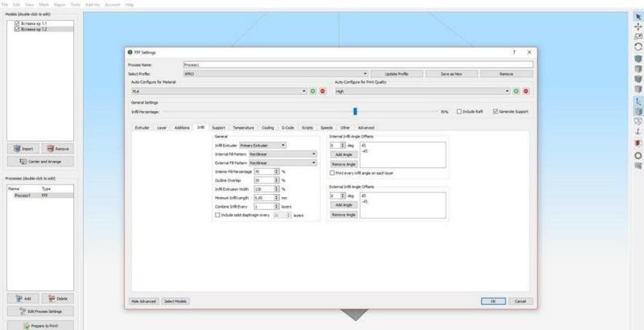Switch to the Temperature tab
644x330 pixels.
coord(243,127)
